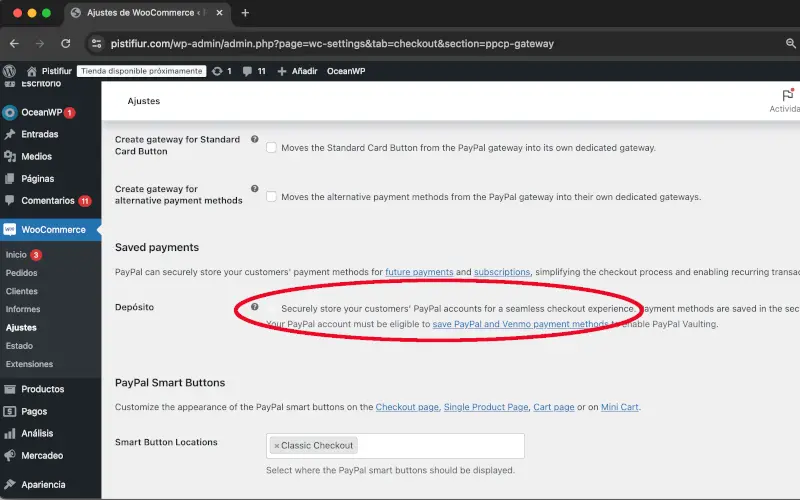Open the 'future payments' link
The height and width of the screenshot is (500, 800).
[419, 272]
